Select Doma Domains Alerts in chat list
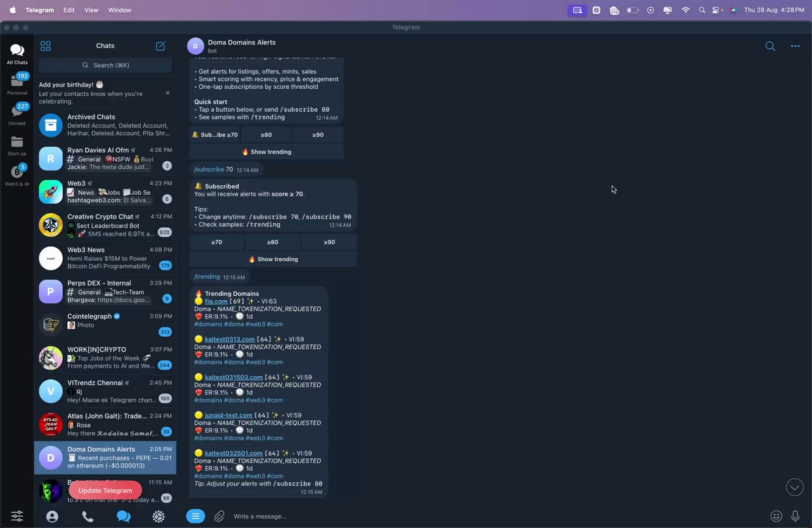This screenshot has height=528, width=812. pyautogui.click(x=105, y=458)
